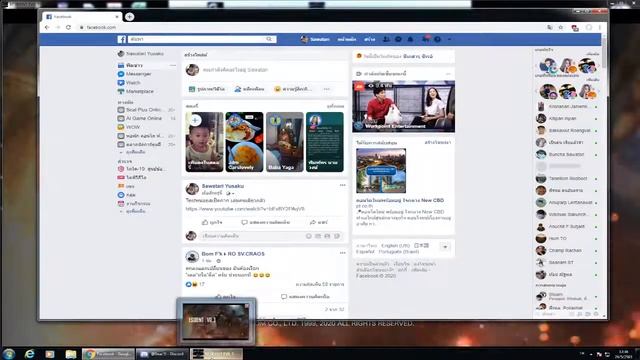Open the file explorer folder on the taskbar

click(x=71, y=354)
